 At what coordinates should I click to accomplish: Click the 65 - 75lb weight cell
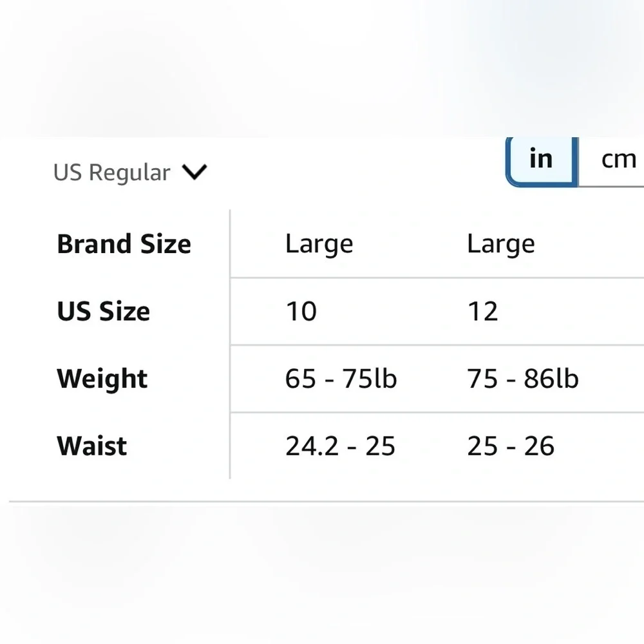click(x=341, y=379)
